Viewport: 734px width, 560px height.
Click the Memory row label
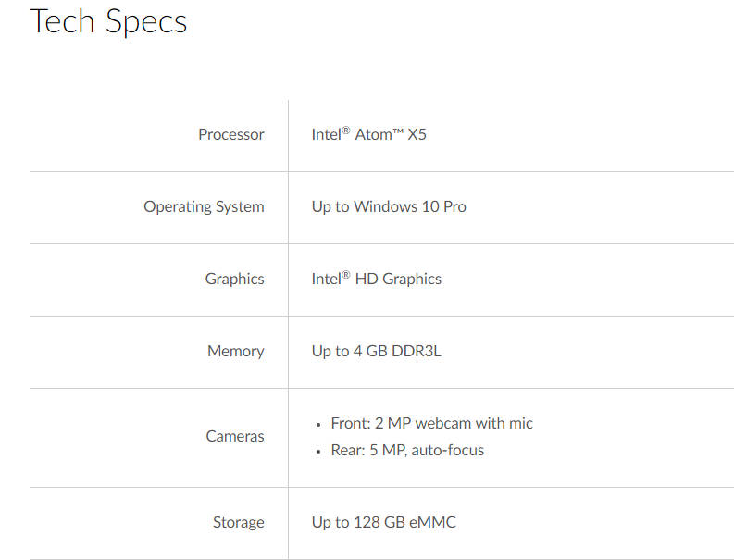point(235,352)
